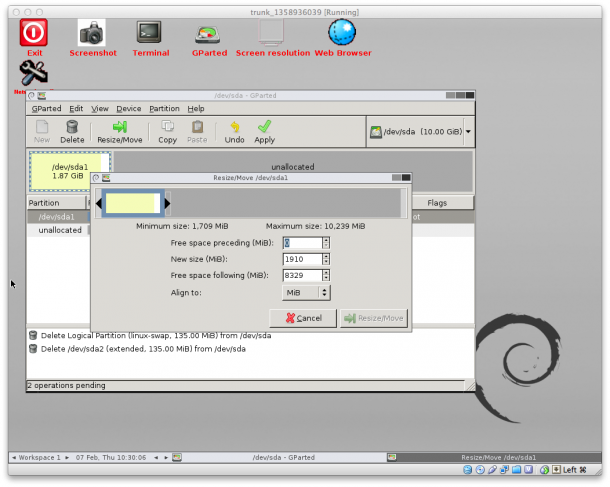610x487 pixels.
Task: Click the Free space following input field
Action: pyautogui.click(x=303, y=275)
